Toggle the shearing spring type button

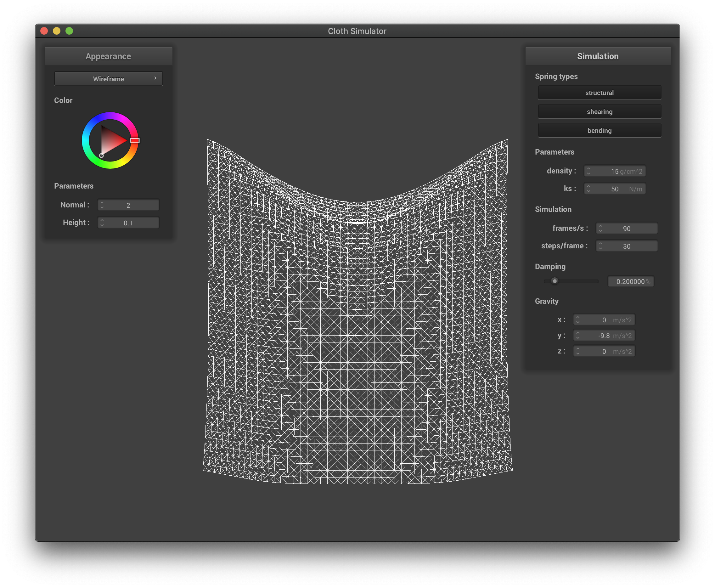[x=599, y=111]
